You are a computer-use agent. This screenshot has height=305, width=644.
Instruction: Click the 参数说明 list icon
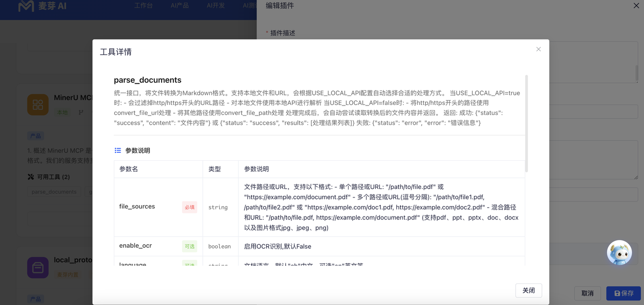click(x=118, y=150)
